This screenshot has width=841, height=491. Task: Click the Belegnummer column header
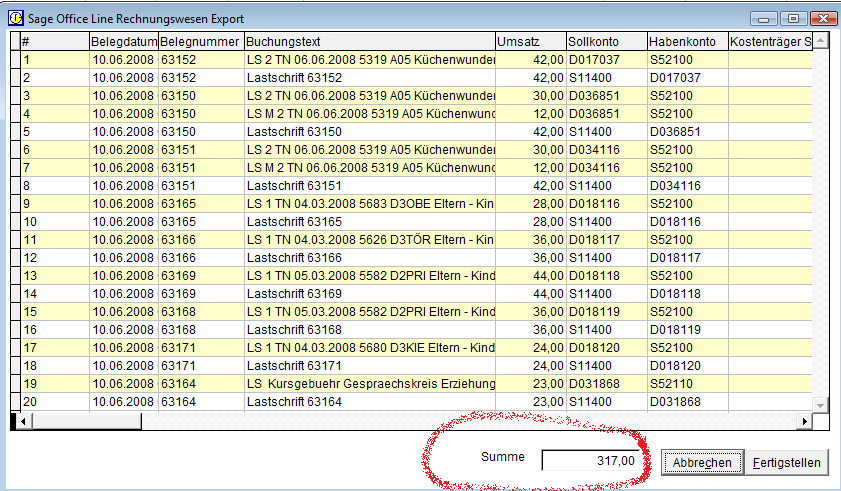[201, 41]
